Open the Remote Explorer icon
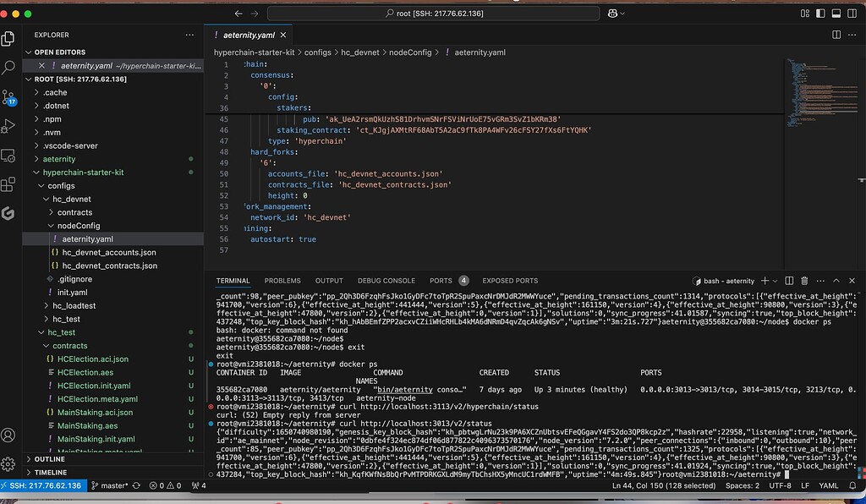This screenshot has height=504, width=866. pos(9,156)
